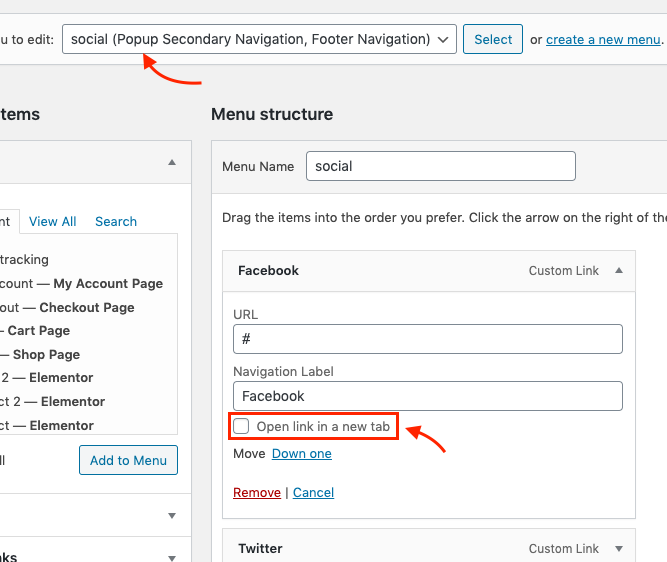667x562 pixels.
Task: Focus the Navigation Label field
Action: 427,396
